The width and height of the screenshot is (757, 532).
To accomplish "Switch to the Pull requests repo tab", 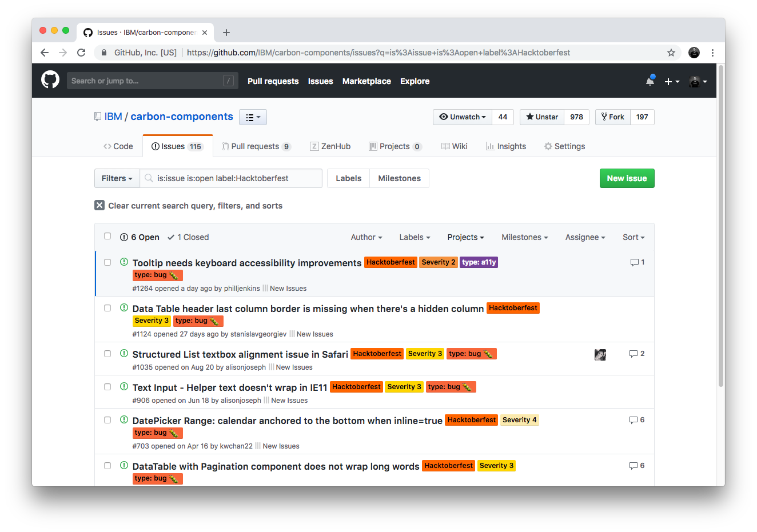I will pos(256,146).
